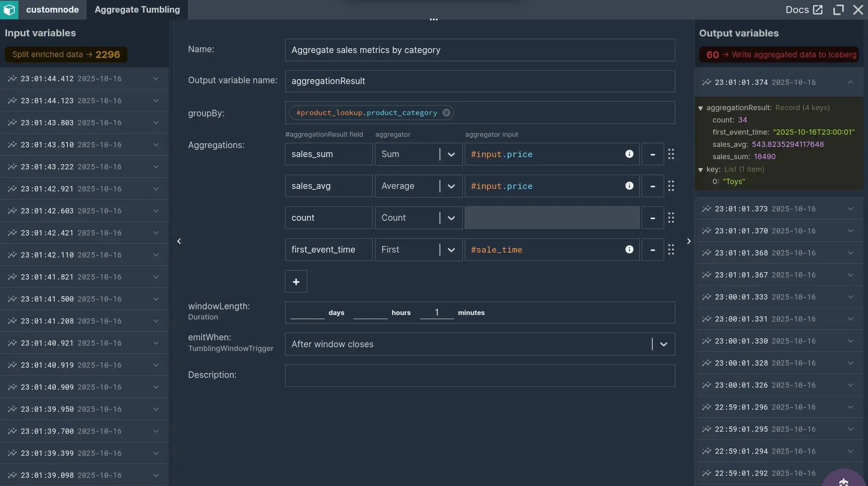The width and height of the screenshot is (868, 486).
Task: Click the windowLength days field
Action: point(307,312)
